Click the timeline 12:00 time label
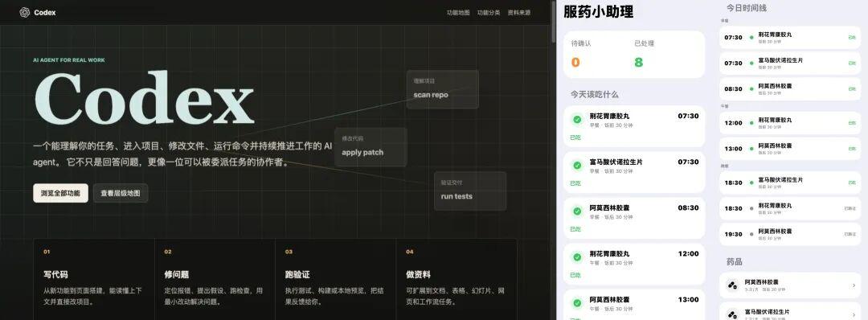This screenshot has height=320, width=868. pos(734,123)
